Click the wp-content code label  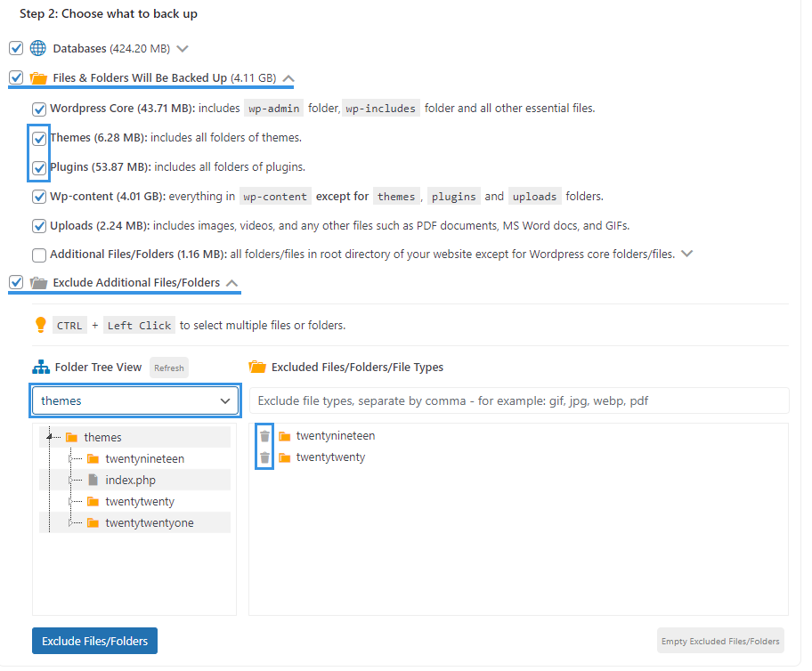(x=275, y=197)
